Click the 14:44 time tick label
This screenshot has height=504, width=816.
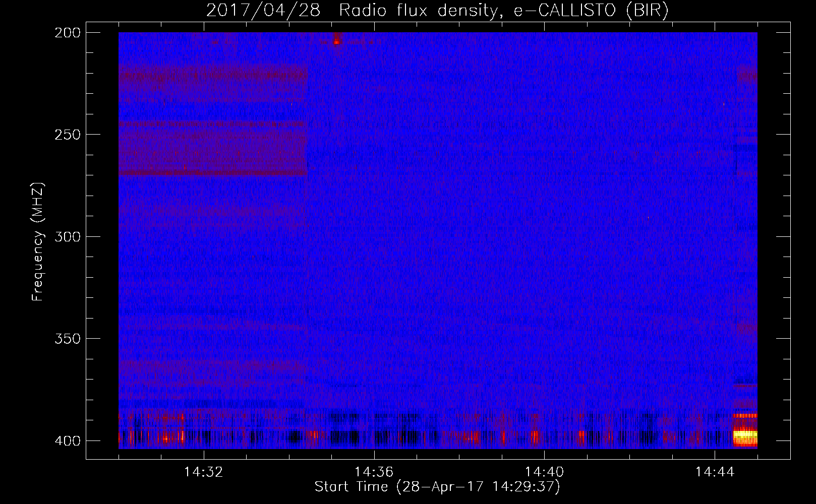(715, 472)
